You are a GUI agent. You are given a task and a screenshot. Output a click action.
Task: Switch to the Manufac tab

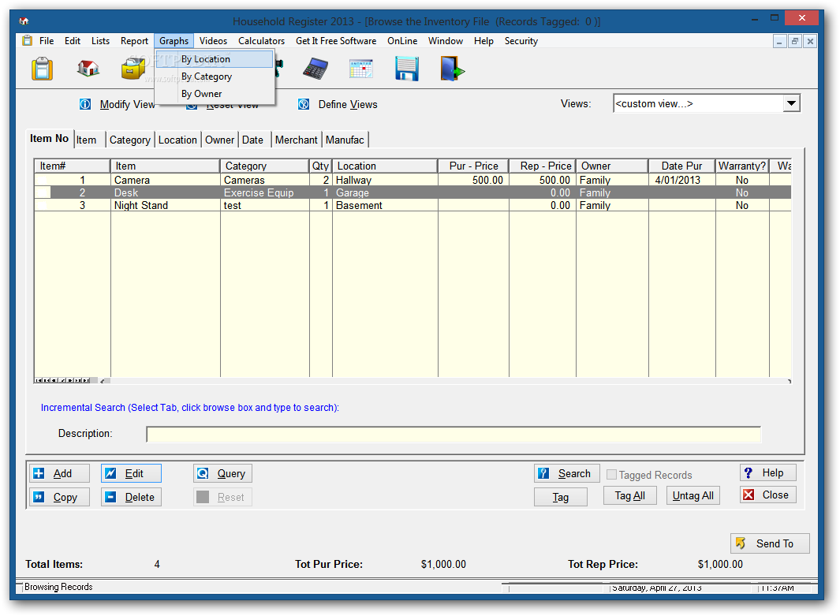[345, 140]
